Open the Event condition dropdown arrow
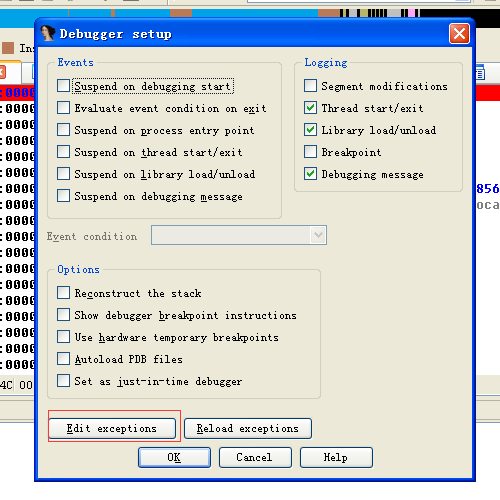 click(318, 235)
